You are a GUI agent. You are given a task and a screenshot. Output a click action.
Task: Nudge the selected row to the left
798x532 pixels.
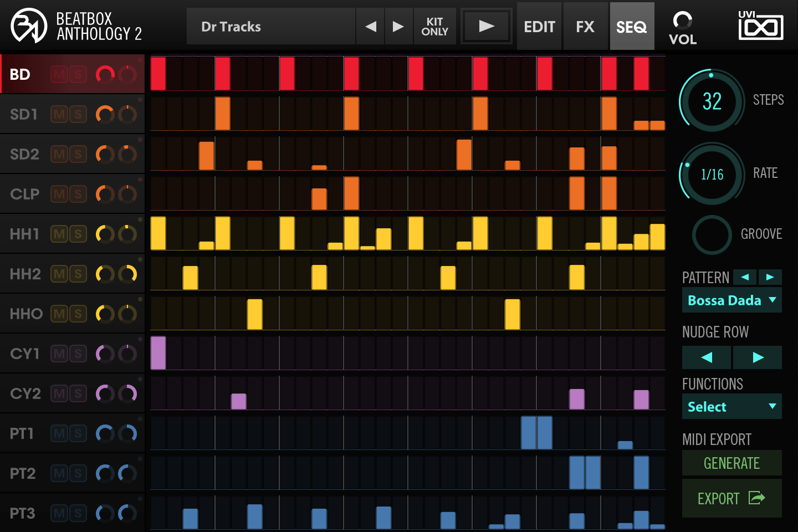pyautogui.click(x=707, y=357)
